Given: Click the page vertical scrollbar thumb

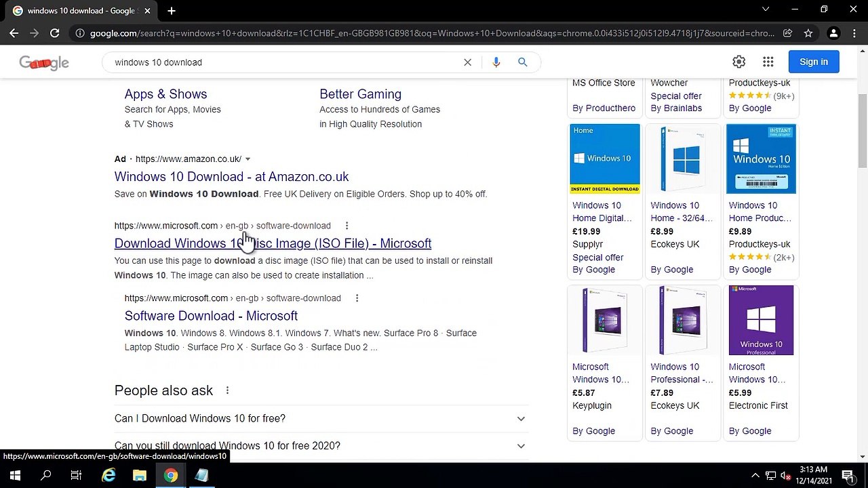Looking at the screenshot, I should (x=863, y=131).
